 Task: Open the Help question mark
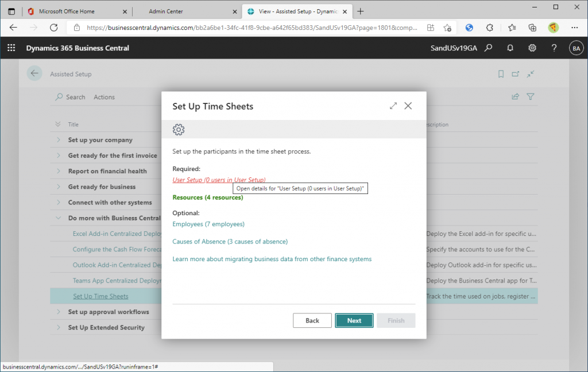pyautogui.click(x=554, y=48)
